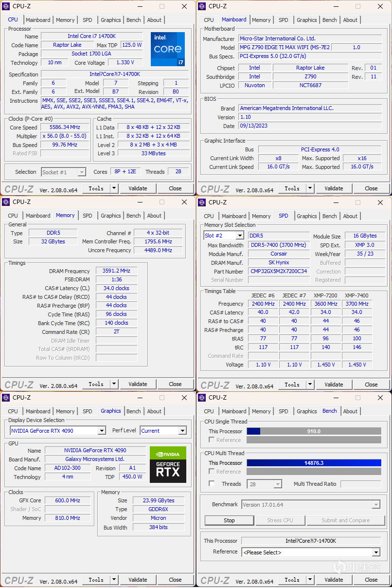
Task: Click the gray Reference bar under CPU Single Thread
Action: [314, 440]
